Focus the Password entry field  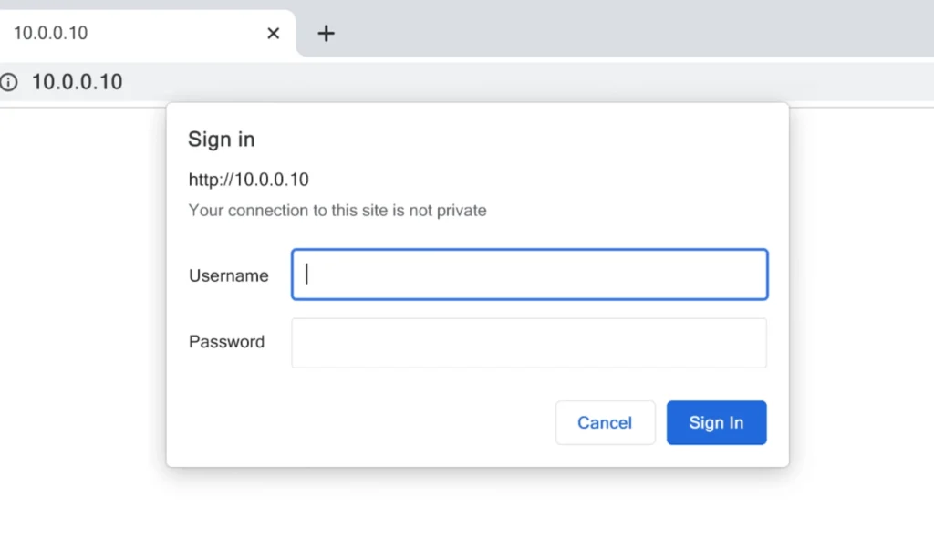tap(529, 342)
